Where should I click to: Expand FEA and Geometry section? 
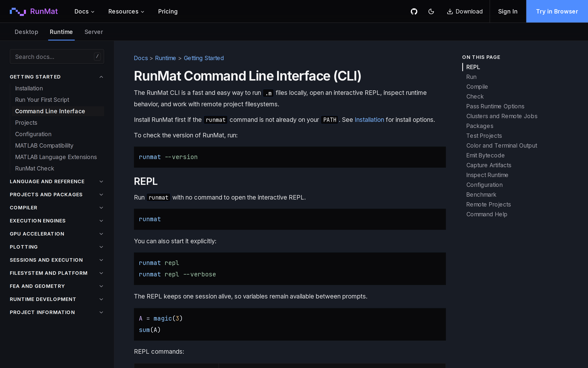click(57, 286)
